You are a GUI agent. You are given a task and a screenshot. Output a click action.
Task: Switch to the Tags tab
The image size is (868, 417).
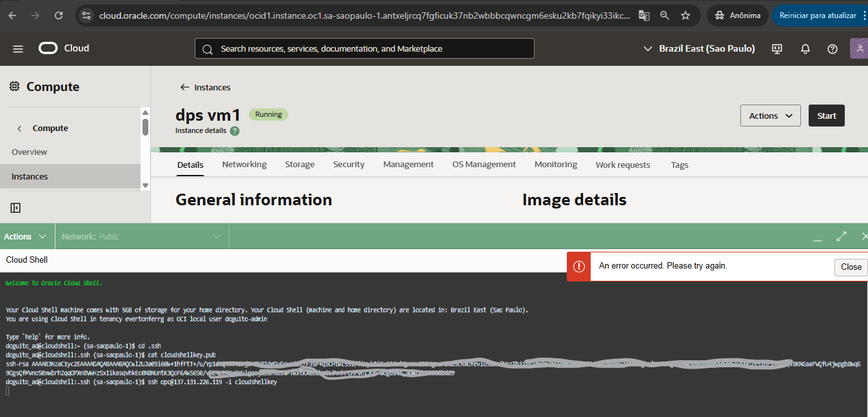(x=680, y=165)
